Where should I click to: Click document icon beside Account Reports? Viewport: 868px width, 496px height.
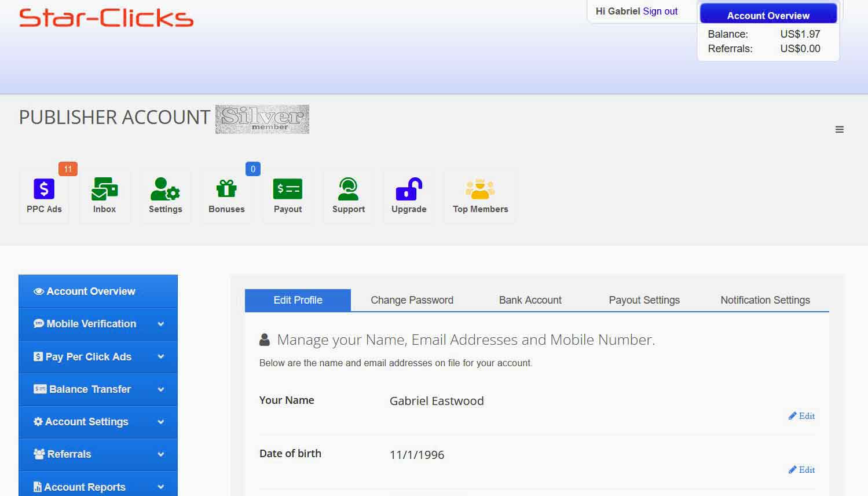[38, 487]
